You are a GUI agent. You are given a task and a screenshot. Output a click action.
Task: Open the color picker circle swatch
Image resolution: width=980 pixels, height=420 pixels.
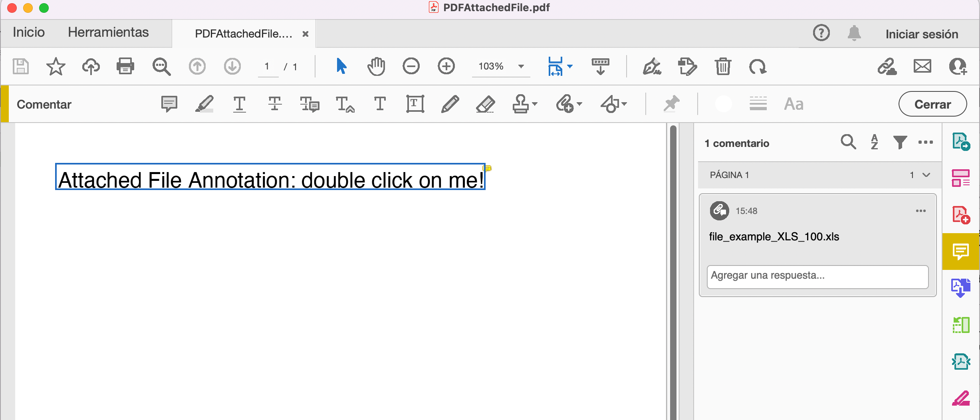(723, 104)
